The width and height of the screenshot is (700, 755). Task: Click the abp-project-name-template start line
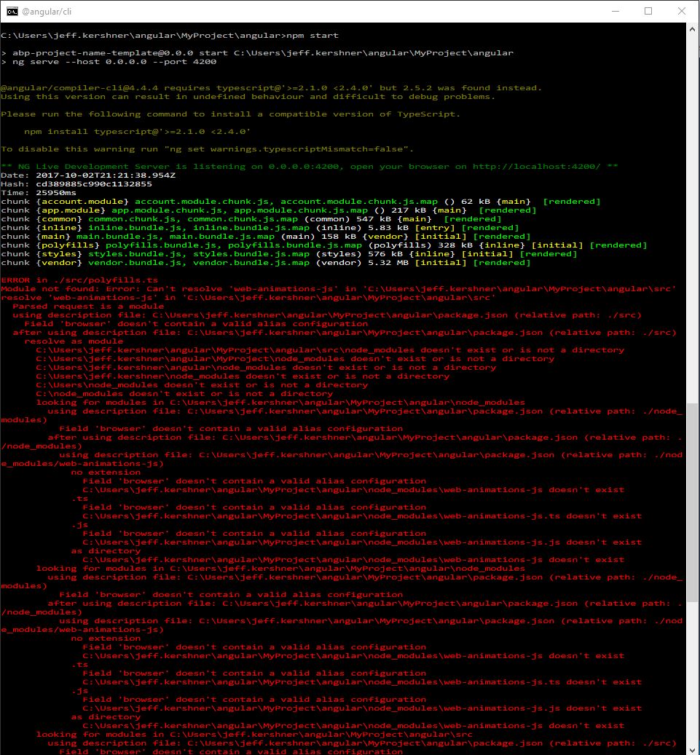click(x=219, y=52)
